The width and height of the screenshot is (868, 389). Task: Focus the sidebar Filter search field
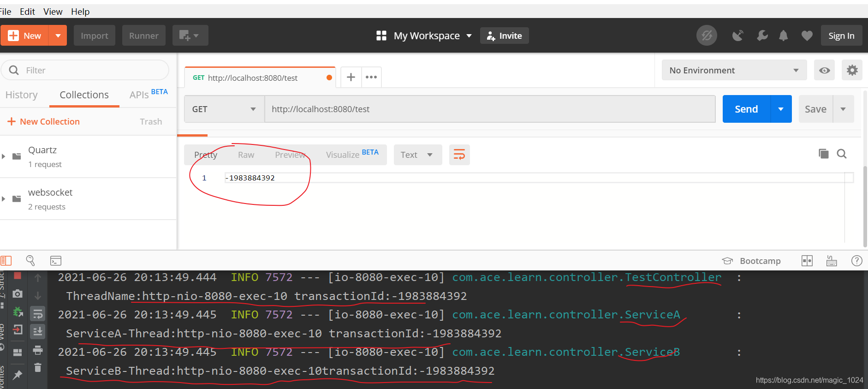coord(85,70)
